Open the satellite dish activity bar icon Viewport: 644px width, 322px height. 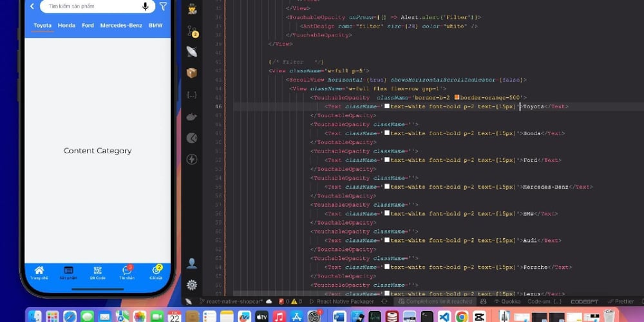[192, 52]
